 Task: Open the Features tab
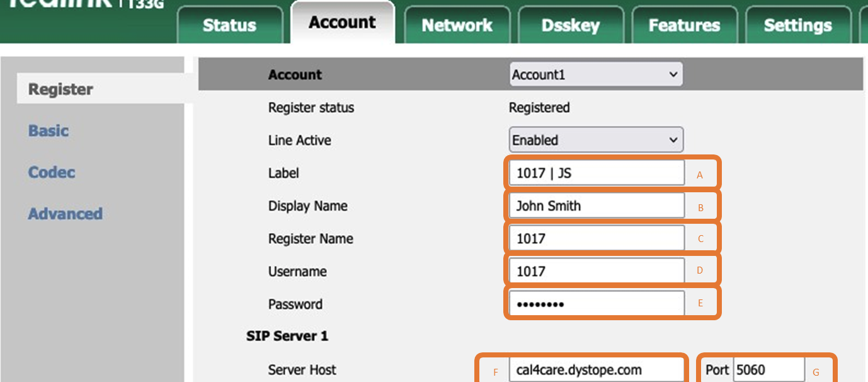684,25
